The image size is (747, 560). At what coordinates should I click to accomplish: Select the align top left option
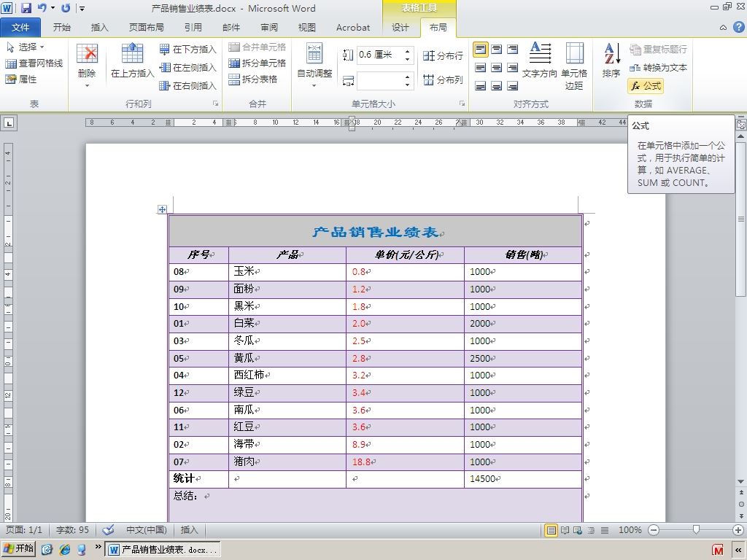[480, 49]
